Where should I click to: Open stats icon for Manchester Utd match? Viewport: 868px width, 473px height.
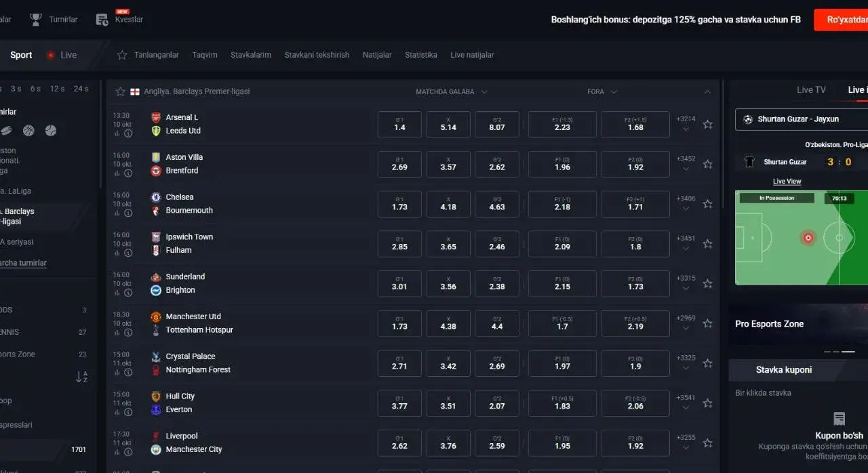coord(117,333)
